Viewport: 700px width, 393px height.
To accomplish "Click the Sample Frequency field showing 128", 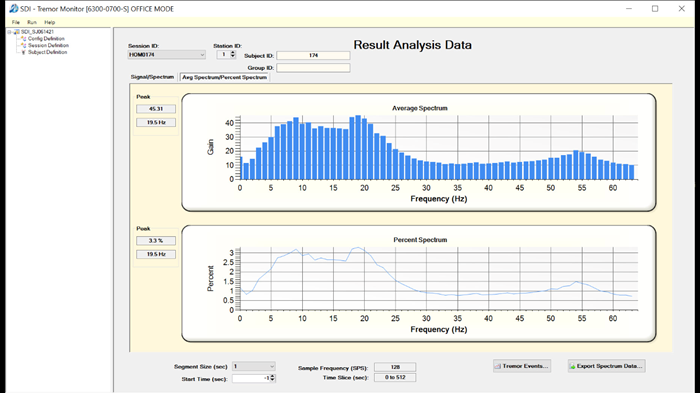I will (395, 367).
